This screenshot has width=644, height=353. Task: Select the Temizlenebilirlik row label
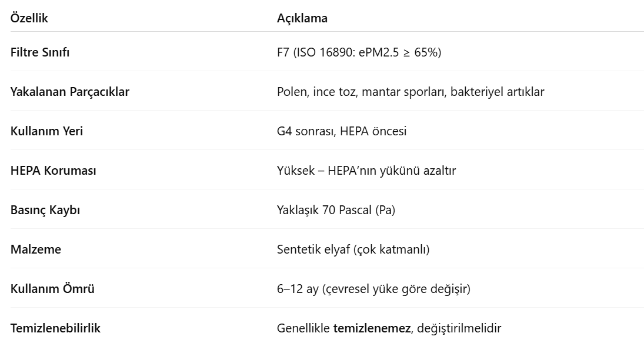[55, 328]
